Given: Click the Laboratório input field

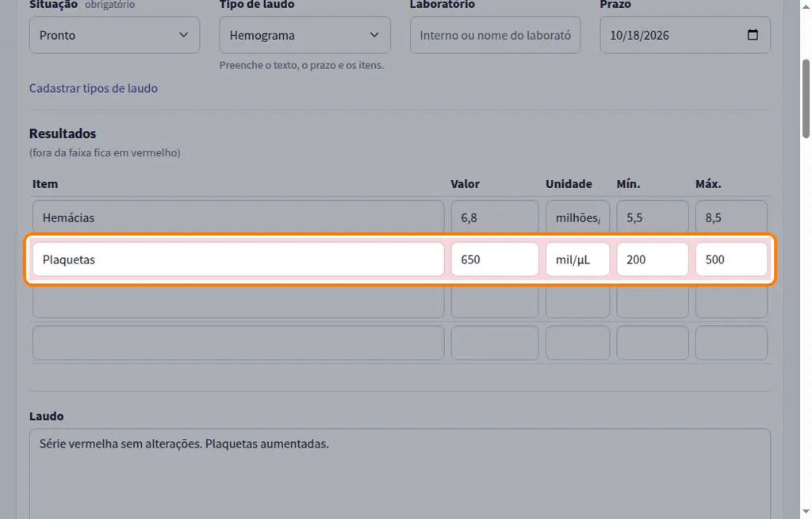Looking at the screenshot, I should (x=495, y=35).
